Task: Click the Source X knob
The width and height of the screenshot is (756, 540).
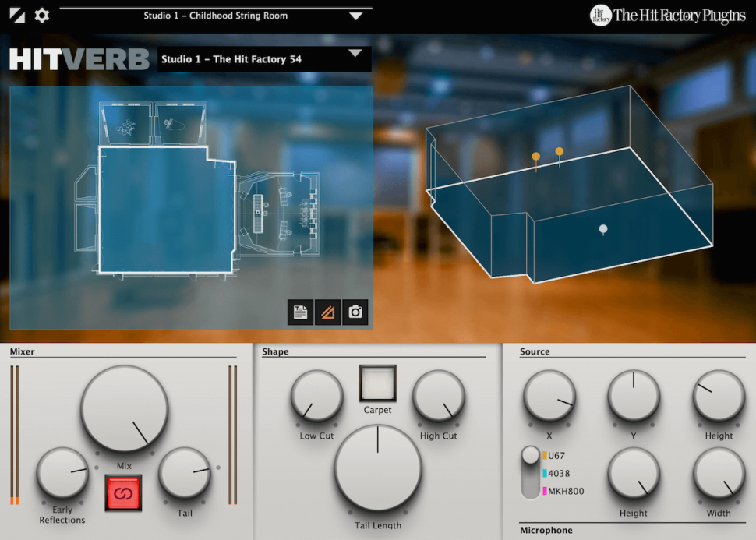Action: pyautogui.click(x=549, y=396)
